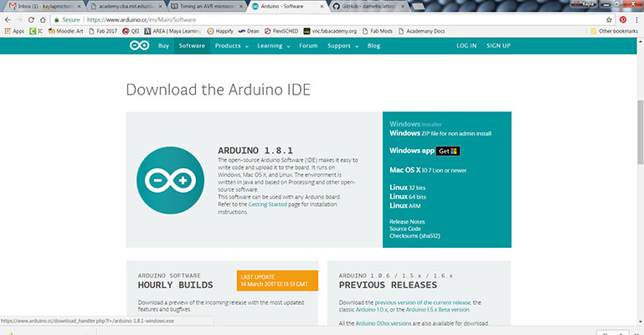Image resolution: width=644 pixels, height=335 pixels.
Task: Click the browser back arrow
Action: click(x=8, y=20)
